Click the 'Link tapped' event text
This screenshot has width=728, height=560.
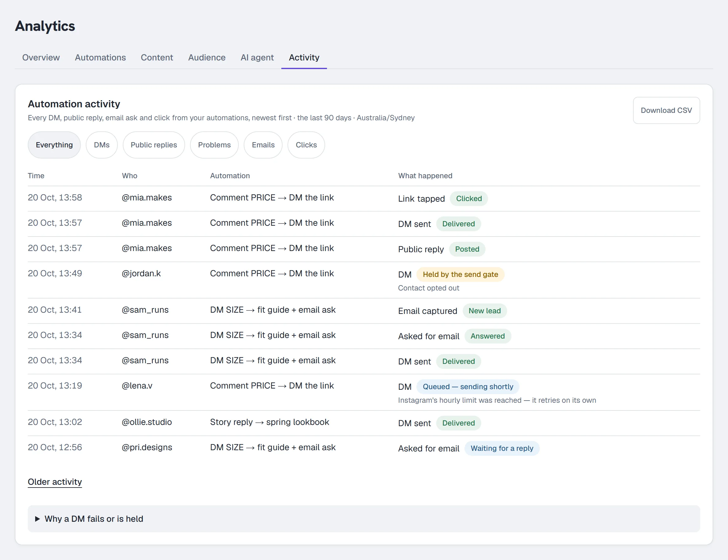coord(421,199)
